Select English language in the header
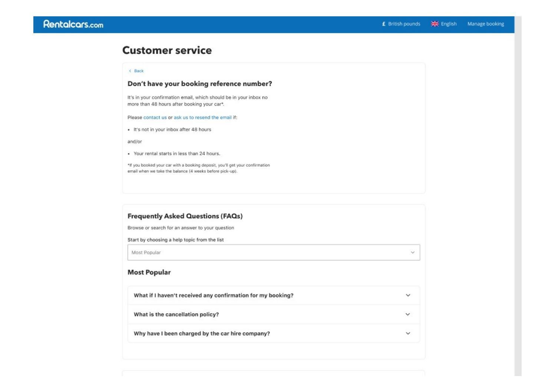The height and width of the screenshot is (392, 555). (x=449, y=24)
